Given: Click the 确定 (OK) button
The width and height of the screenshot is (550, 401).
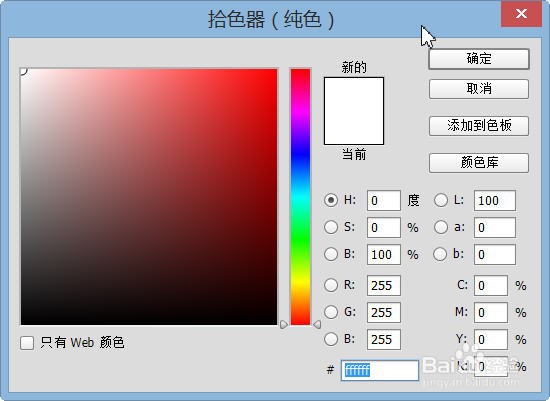Looking at the screenshot, I should (479, 59).
